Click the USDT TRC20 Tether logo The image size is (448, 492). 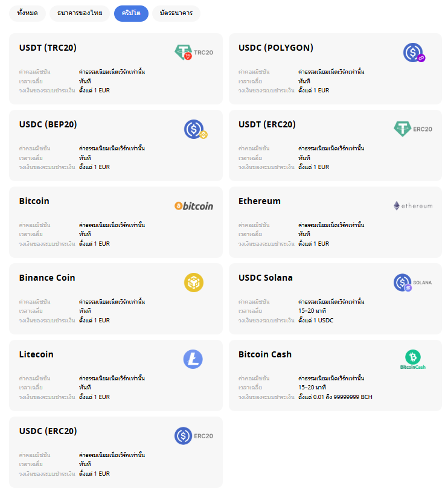[x=193, y=53]
